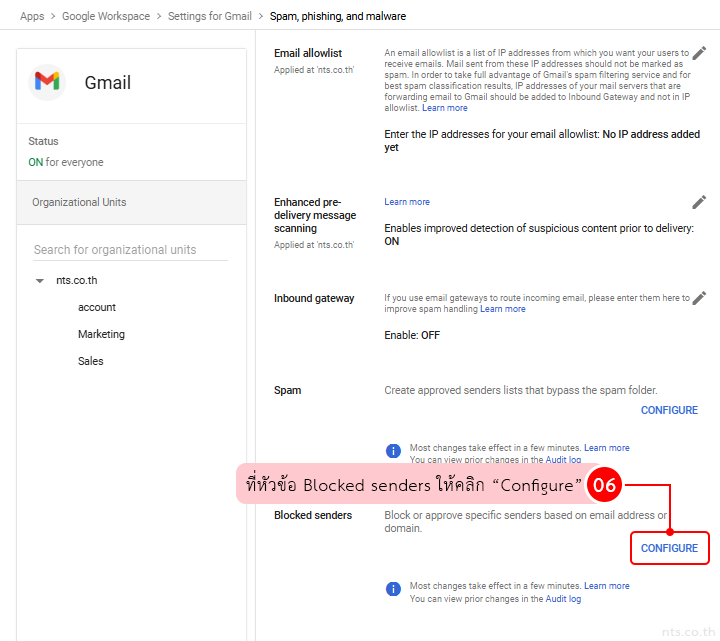Collapse the nts.co.th organizational unit
720x641 pixels.
click(40, 281)
